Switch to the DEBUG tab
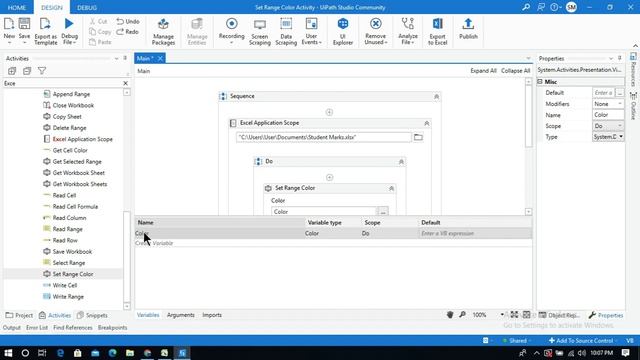This screenshot has height=360, width=640. pos(87,7)
